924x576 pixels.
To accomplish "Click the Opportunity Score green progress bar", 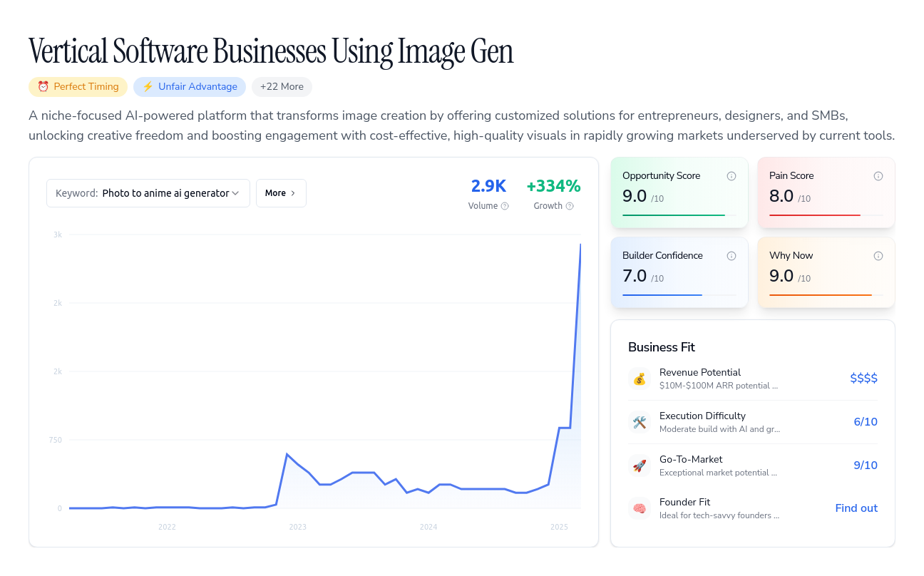I will (674, 215).
